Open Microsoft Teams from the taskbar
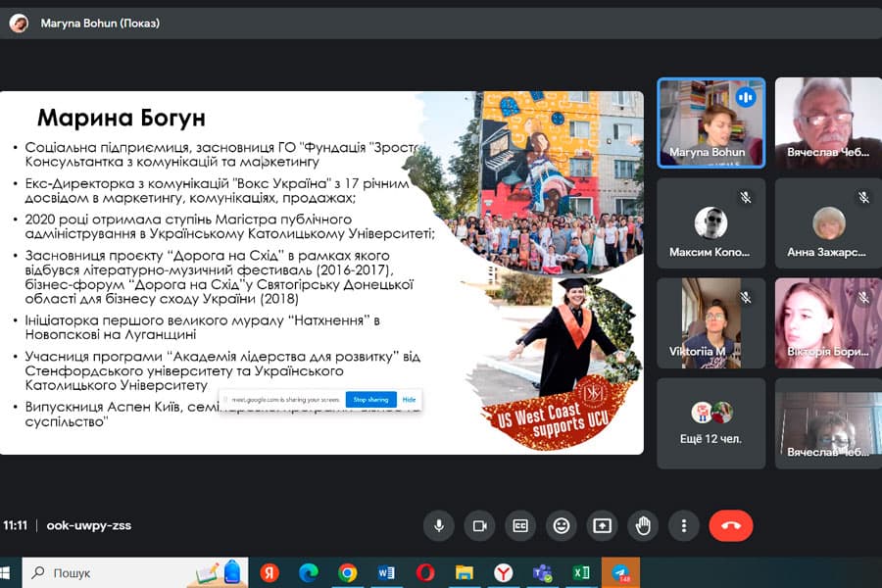Screen dimensions: 882x588 (x=542, y=572)
